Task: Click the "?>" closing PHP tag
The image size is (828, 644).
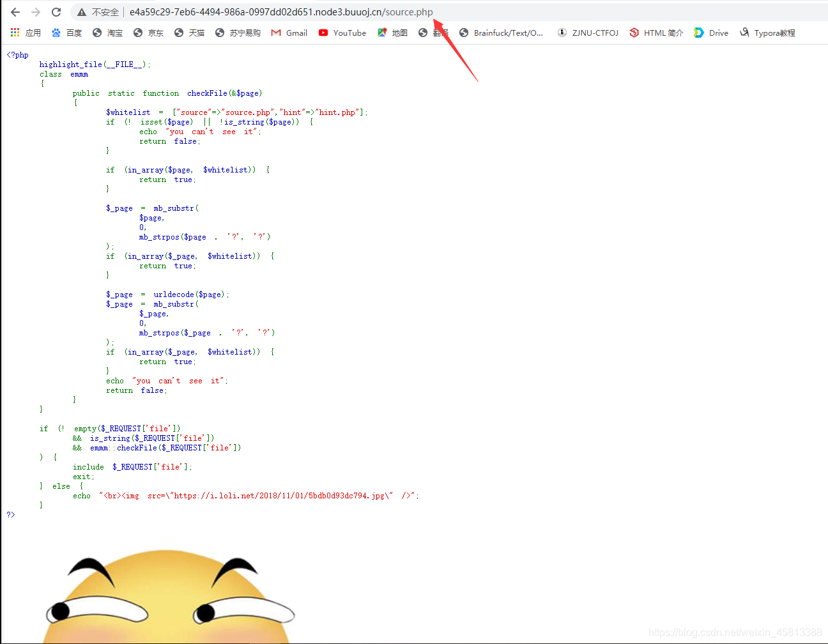Action: coord(11,515)
